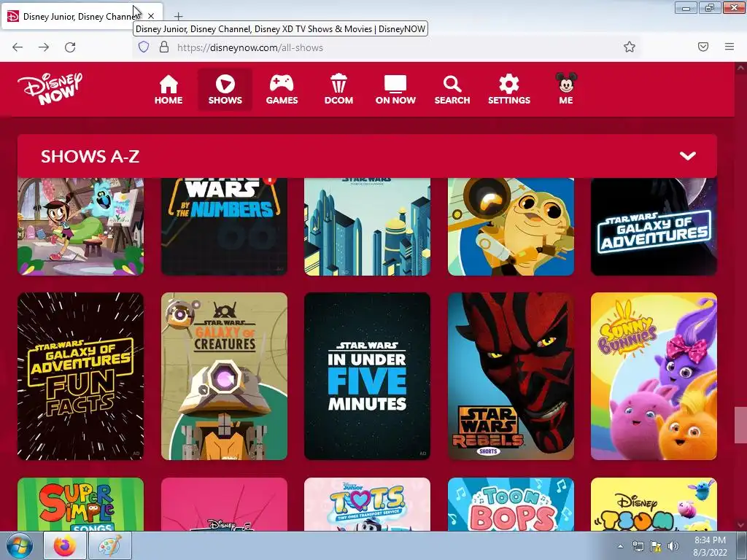Reload the page
This screenshot has height=560, width=747.
point(70,47)
